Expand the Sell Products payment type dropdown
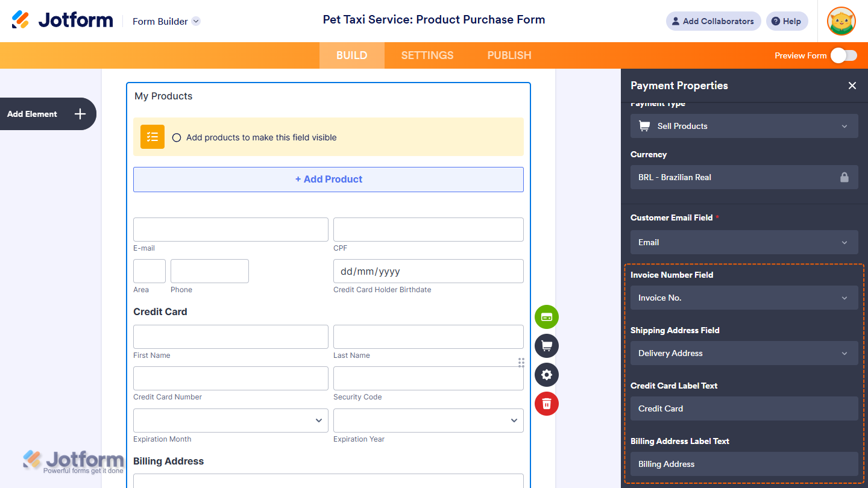 (744, 126)
